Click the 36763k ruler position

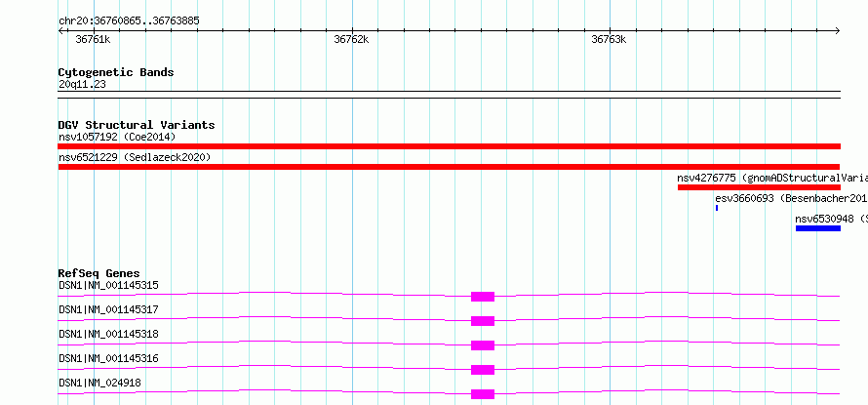pyautogui.click(x=609, y=40)
